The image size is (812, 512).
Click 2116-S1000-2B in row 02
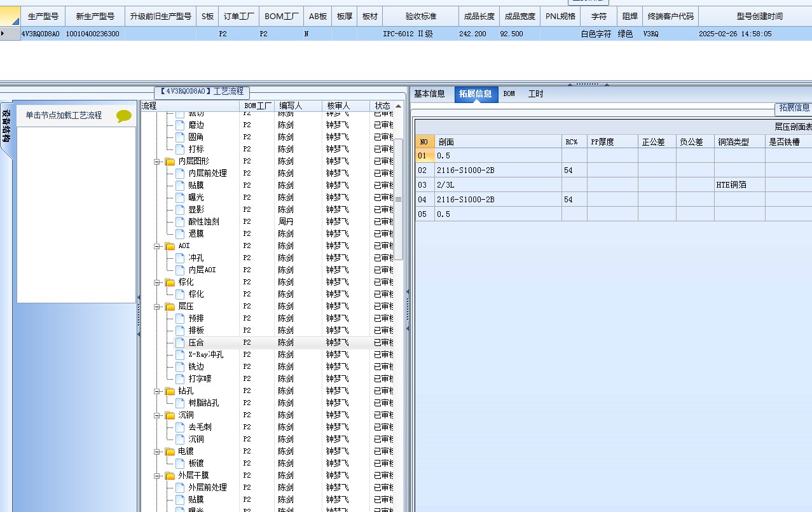pyautogui.click(x=498, y=170)
